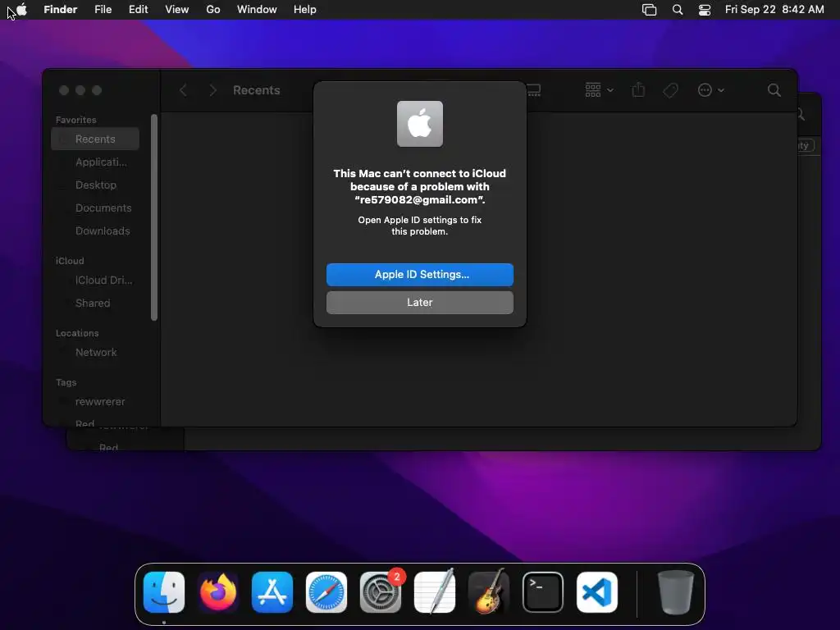Select Network in Finder sidebar
The height and width of the screenshot is (630, 840).
95,353
